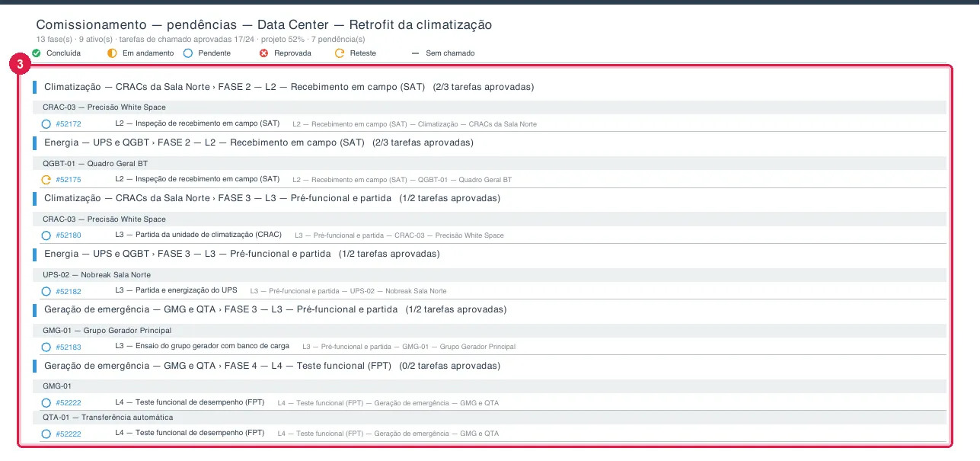Click task L3 — Ensaio do grupo gerador com banco de carga
Screen dimensions: 980x461
pos(202,346)
